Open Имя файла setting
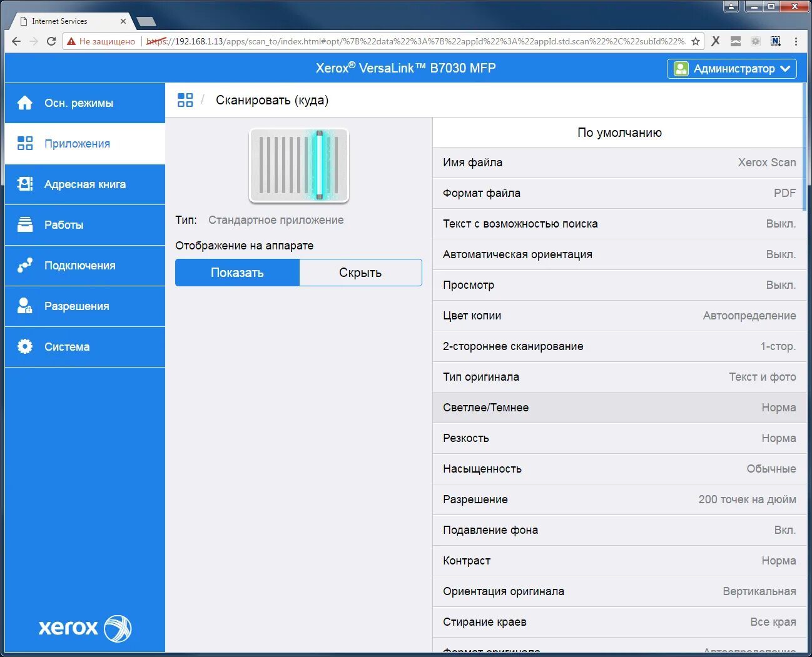Viewport: 812px width, 657px height. pos(619,163)
